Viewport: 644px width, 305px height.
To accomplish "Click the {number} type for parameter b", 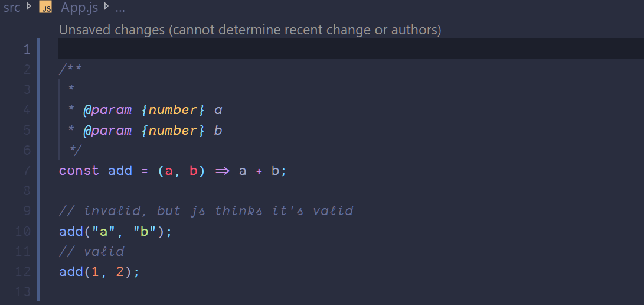I will (174, 131).
